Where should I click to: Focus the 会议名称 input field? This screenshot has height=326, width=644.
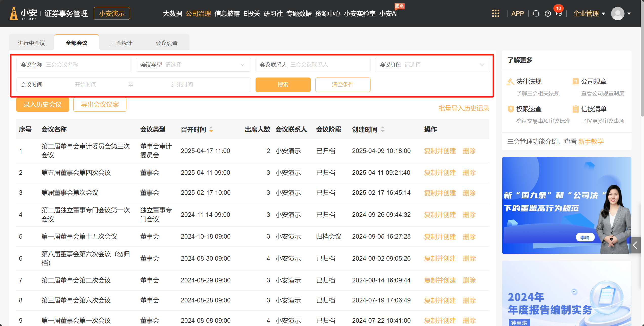74,65
